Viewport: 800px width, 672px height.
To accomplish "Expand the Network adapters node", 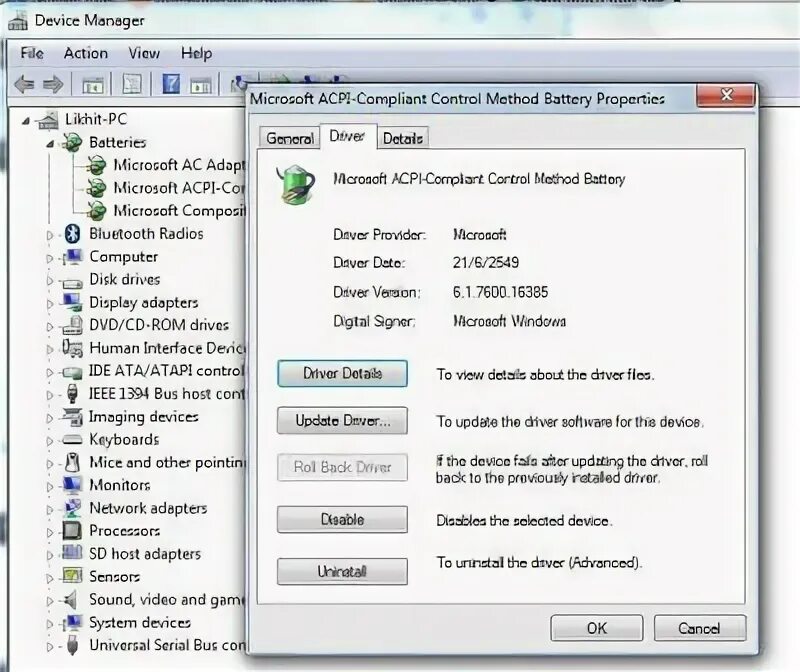I will (49, 509).
